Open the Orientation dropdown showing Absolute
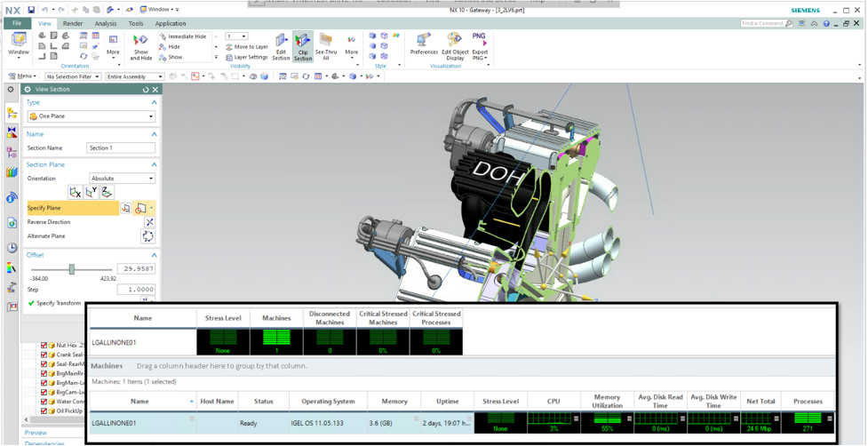 123,179
